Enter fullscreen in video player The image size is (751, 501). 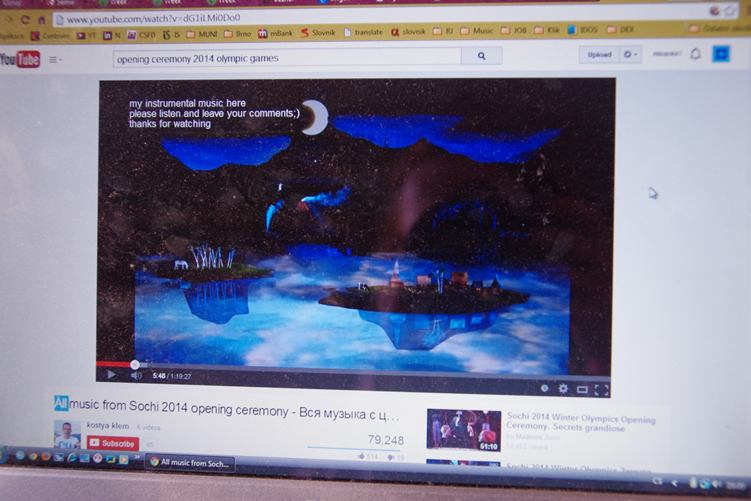602,390
